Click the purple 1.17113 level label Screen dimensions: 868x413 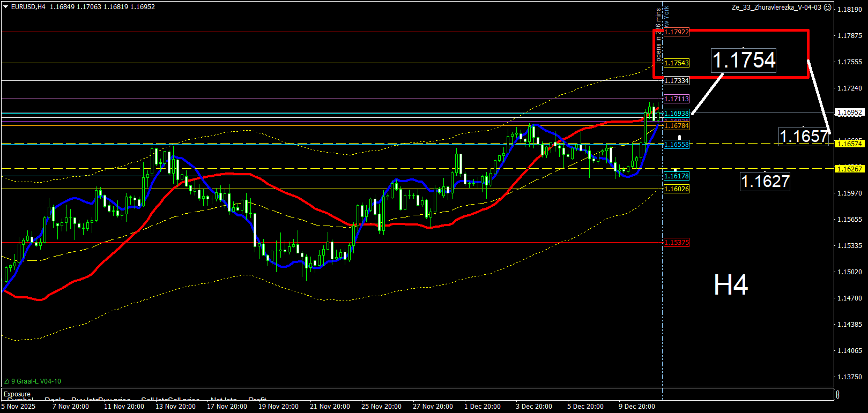(x=677, y=99)
